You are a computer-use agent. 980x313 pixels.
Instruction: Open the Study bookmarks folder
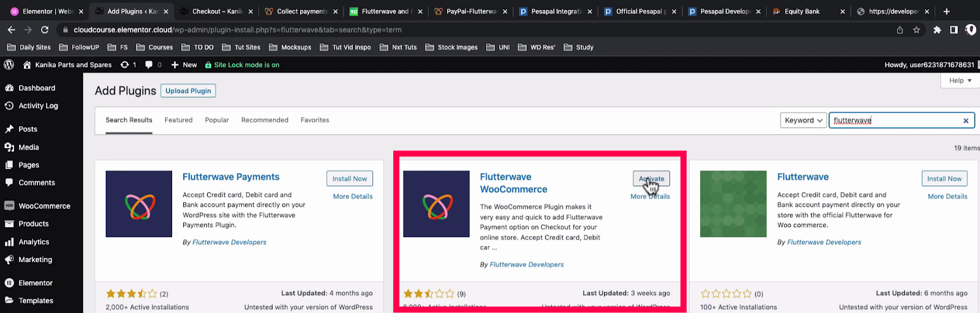[578, 47]
